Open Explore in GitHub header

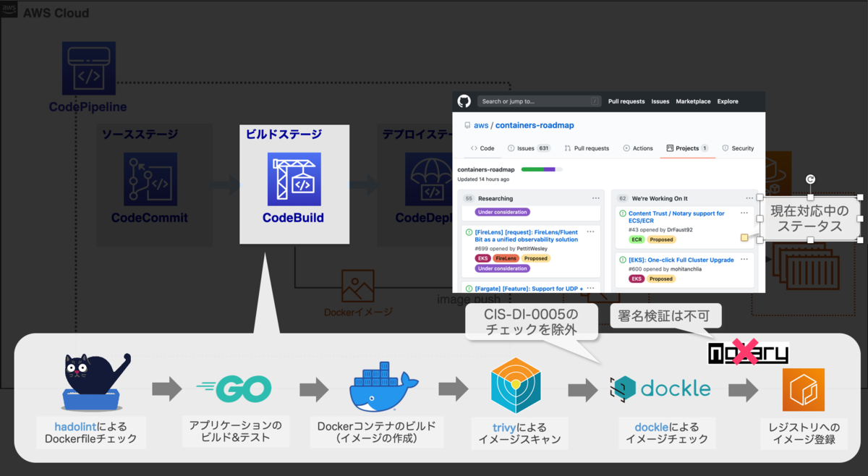point(728,101)
